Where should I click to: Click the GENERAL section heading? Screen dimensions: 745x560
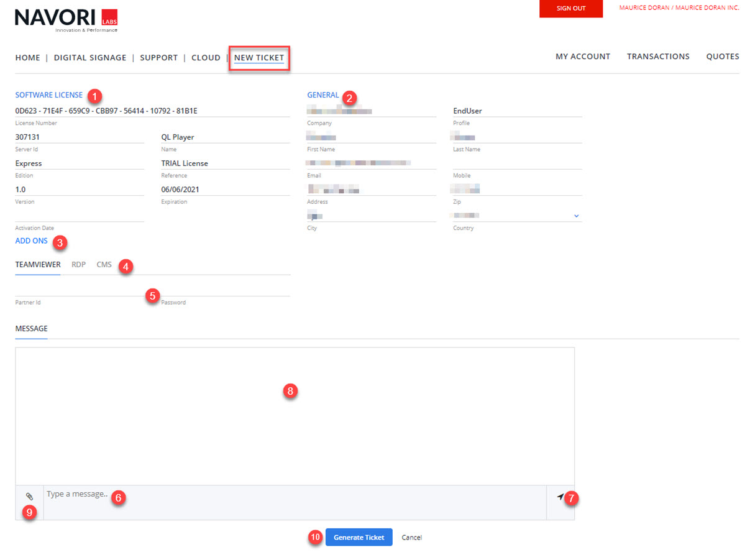pyautogui.click(x=323, y=95)
